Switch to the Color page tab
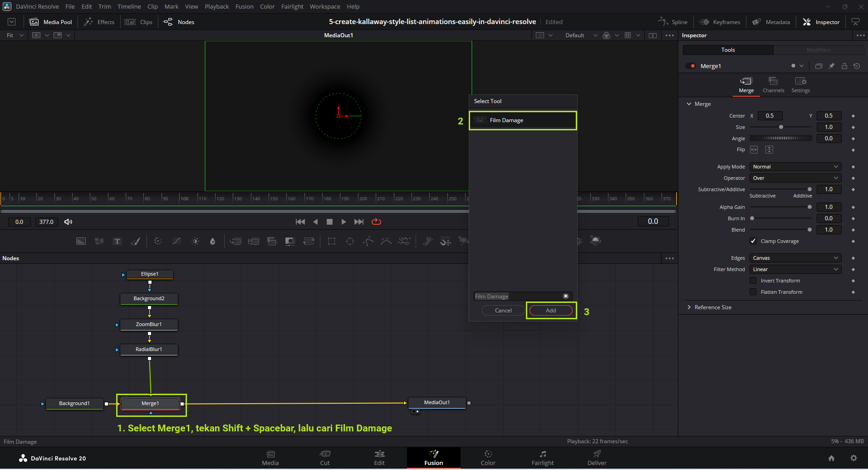 tap(488, 458)
